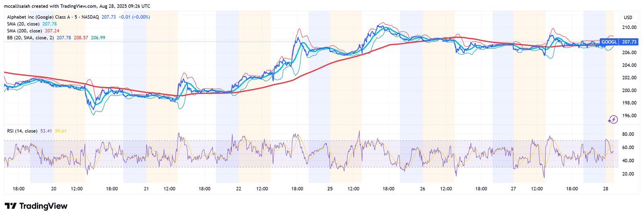The image size is (644, 218).
Task: Click the 207.24 SMA 200 value
Action: [52, 31]
